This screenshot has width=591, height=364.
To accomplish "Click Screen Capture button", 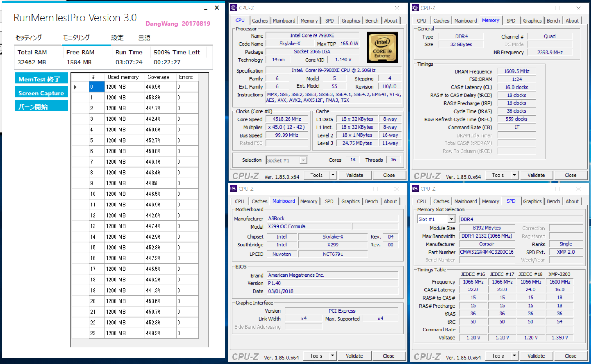I will 41,93.
